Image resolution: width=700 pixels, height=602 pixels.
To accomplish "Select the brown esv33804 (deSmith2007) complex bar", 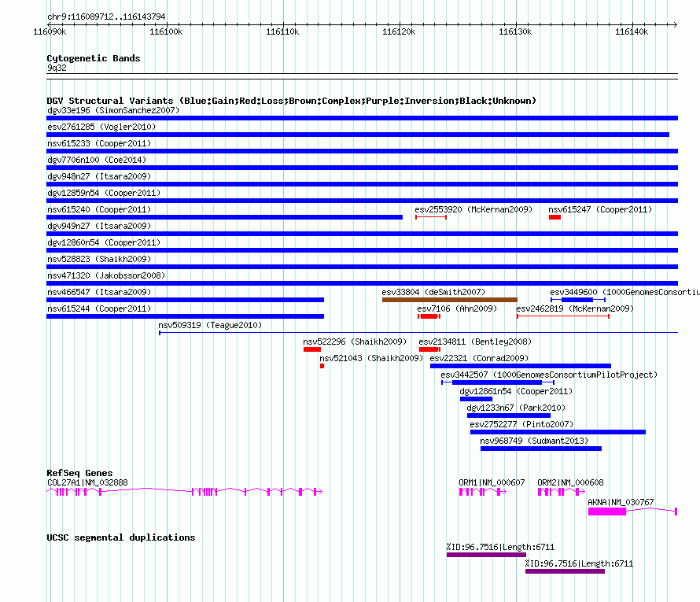I will pyautogui.click(x=450, y=300).
